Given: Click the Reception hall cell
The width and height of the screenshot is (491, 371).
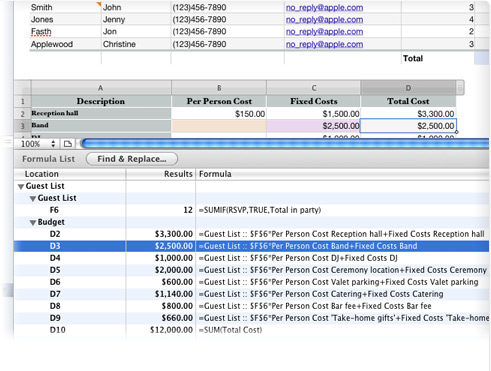Looking at the screenshot, I should pos(101,114).
